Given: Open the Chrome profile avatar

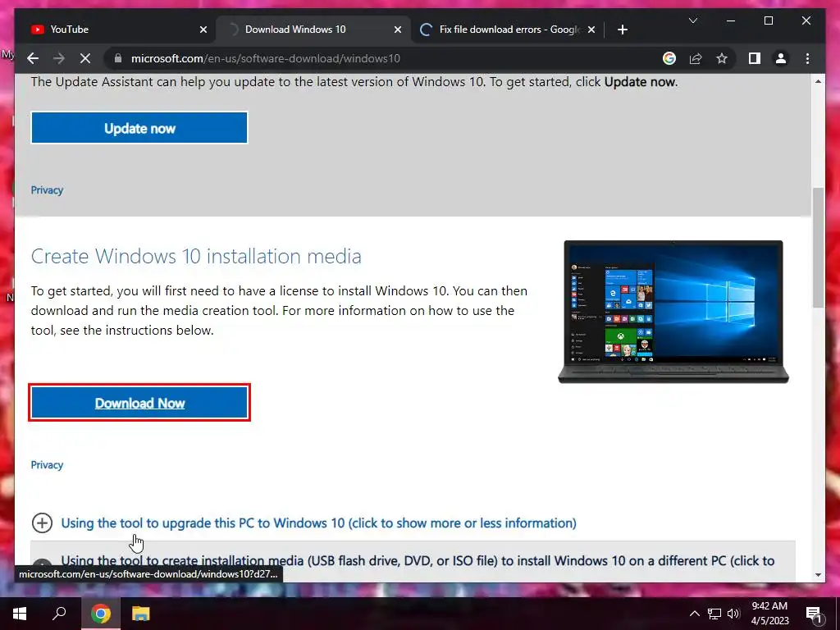Looking at the screenshot, I should (x=781, y=58).
